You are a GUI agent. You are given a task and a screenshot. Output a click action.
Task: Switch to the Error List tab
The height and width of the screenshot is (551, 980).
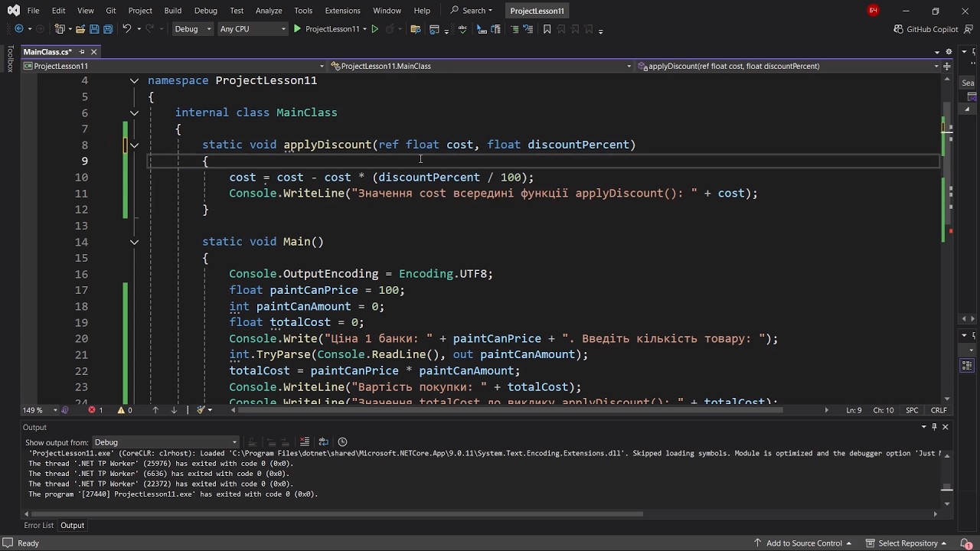[38, 525]
